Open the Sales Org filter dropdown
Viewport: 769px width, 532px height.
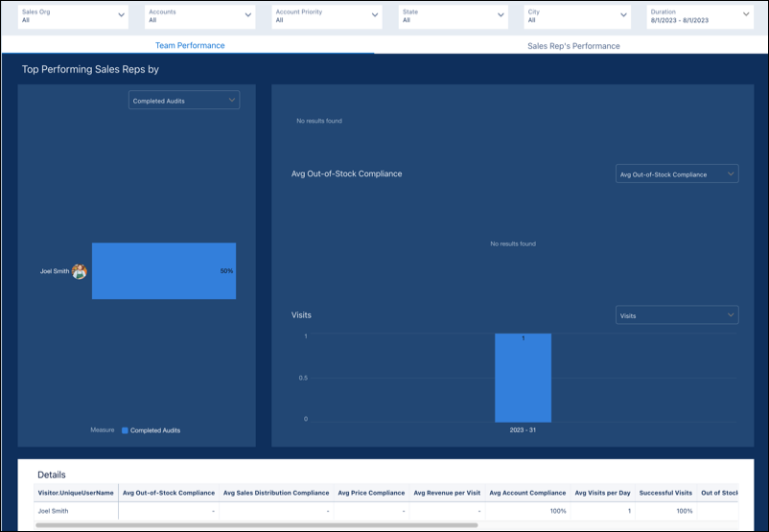[73, 15]
